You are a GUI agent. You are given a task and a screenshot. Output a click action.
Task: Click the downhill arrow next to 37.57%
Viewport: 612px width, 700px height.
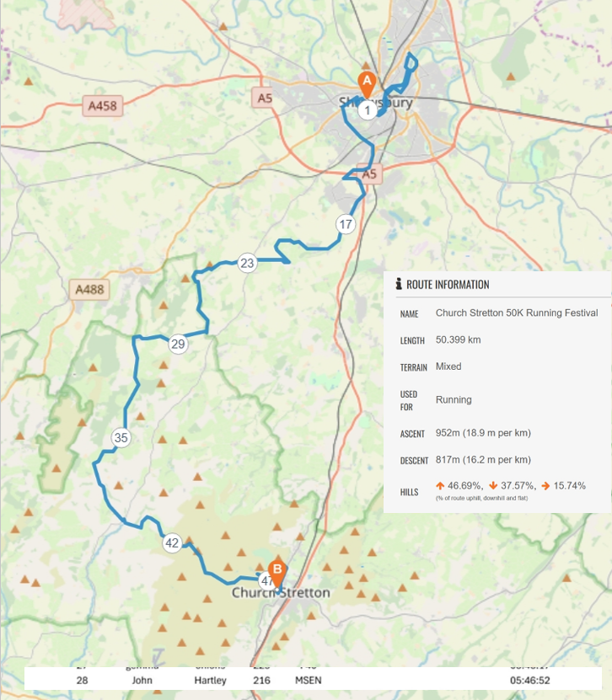493,486
